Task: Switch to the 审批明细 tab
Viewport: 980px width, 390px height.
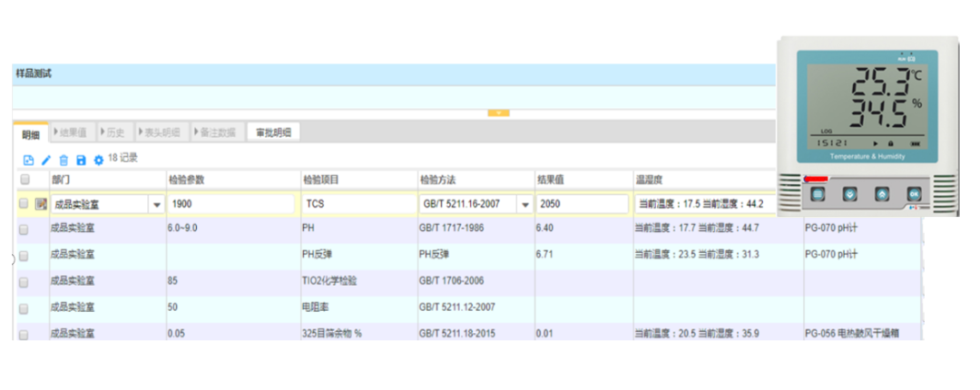Action: [273, 132]
